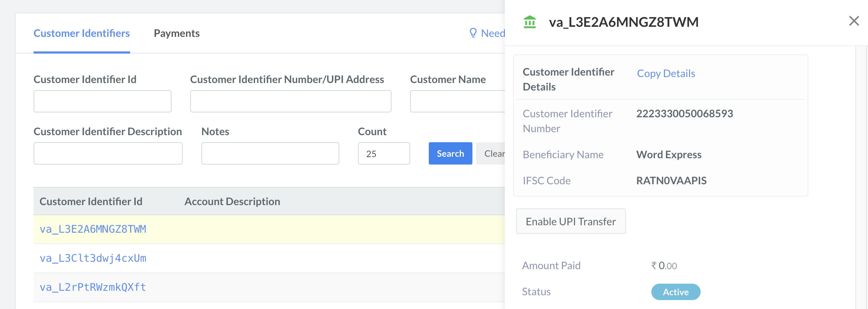Focus the Customer Identifier Description field

pyautogui.click(x=108, y=153)
